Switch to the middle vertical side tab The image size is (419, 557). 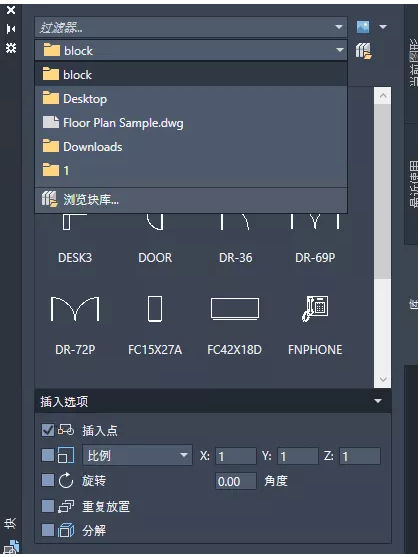tap(413, 184)
